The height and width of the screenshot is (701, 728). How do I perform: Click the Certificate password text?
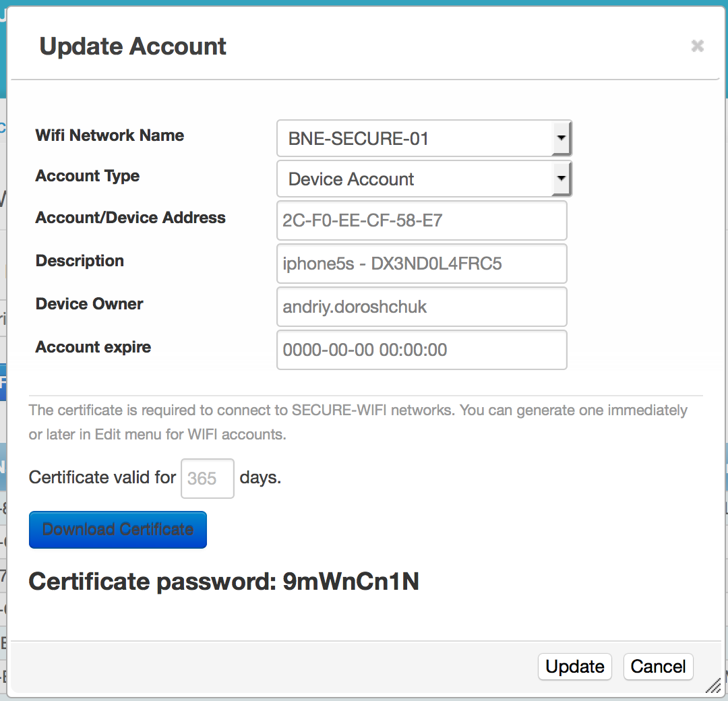click(x=224, y=581)
